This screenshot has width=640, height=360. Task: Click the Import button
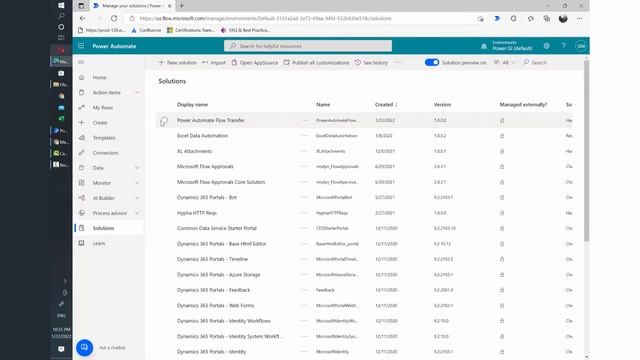(x=214, y=62)
